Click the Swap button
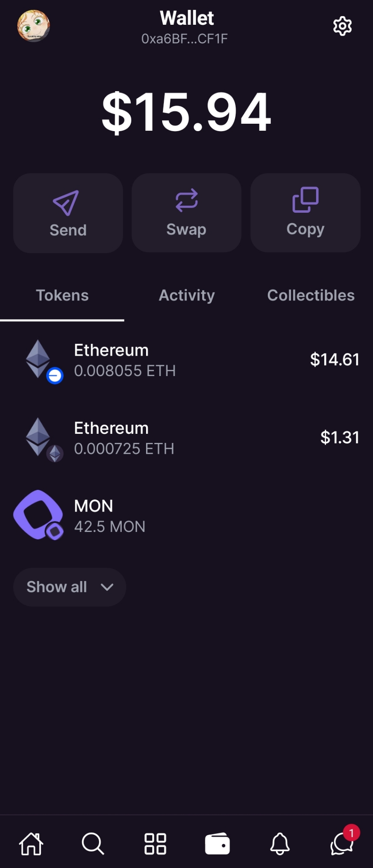The height and width of the screenshot is (868, 373). [186, 213]
